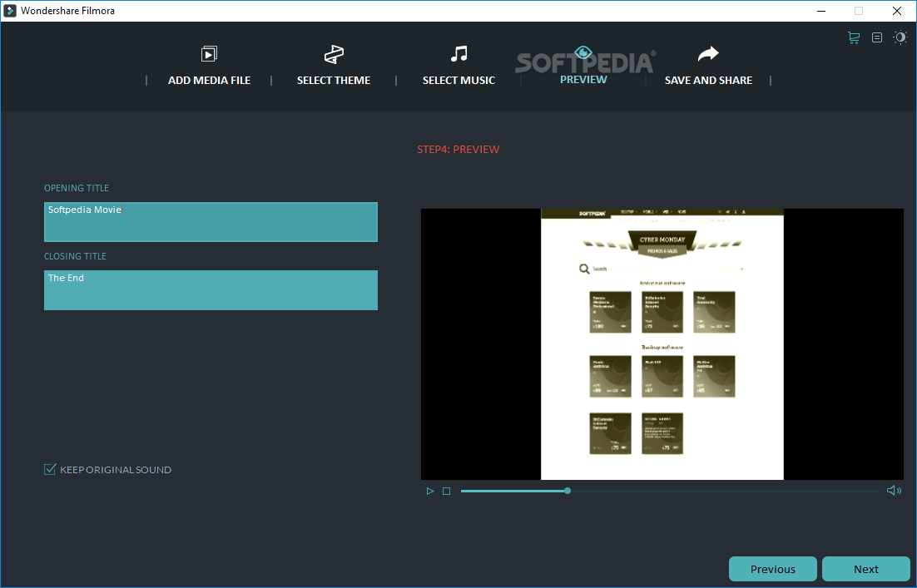The width and height of the screenshot is (917, 588).
Task: Go to ADD MEDIA FILE step
Action: 210,80
